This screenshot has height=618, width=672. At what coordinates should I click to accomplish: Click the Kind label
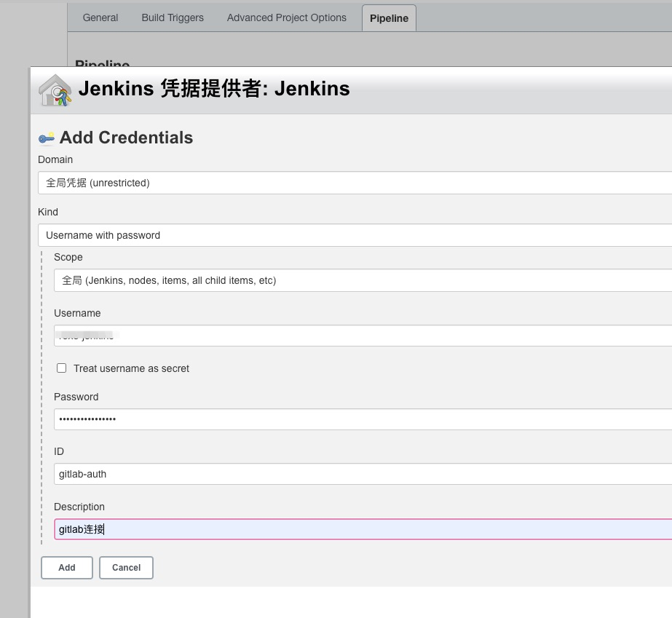point(48,212)
